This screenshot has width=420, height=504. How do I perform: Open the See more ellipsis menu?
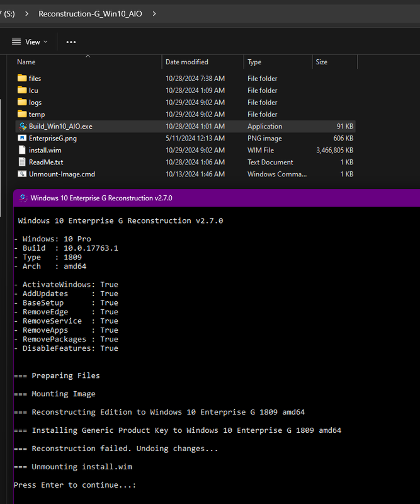(71, 42)
